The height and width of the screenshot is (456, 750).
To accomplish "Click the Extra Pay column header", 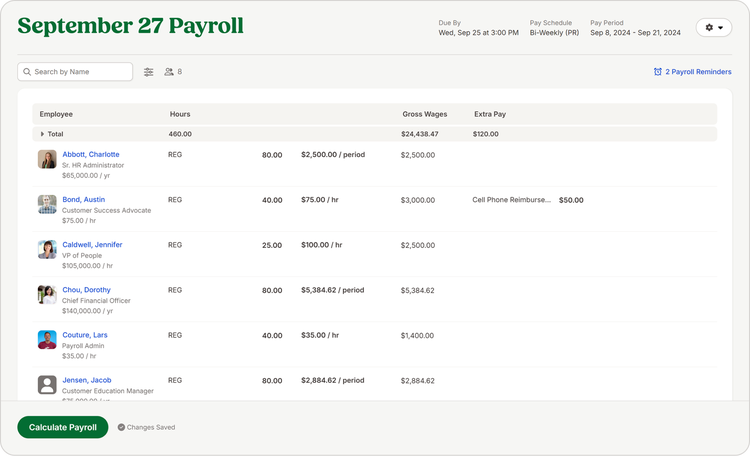I will coord(490,114).
